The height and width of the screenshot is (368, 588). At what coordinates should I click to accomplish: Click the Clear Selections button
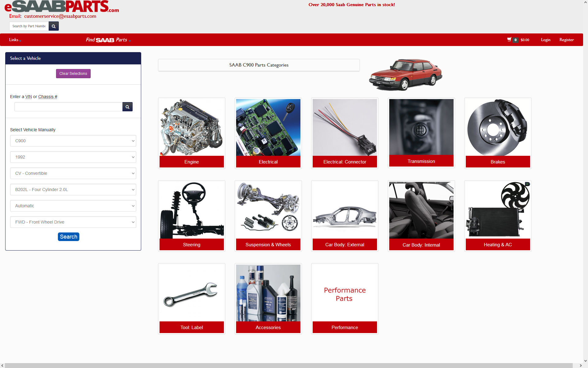point(73,74)
